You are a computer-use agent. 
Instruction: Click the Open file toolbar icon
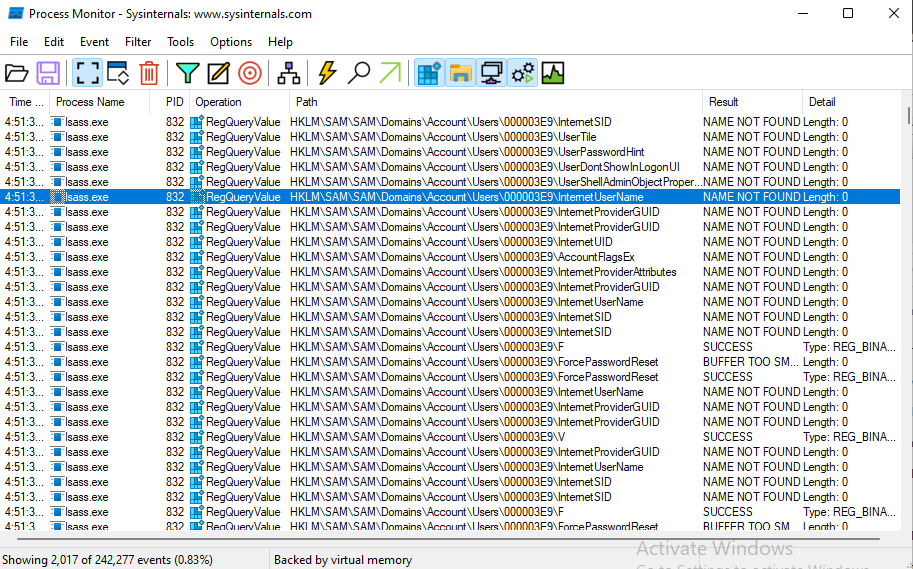16,73
